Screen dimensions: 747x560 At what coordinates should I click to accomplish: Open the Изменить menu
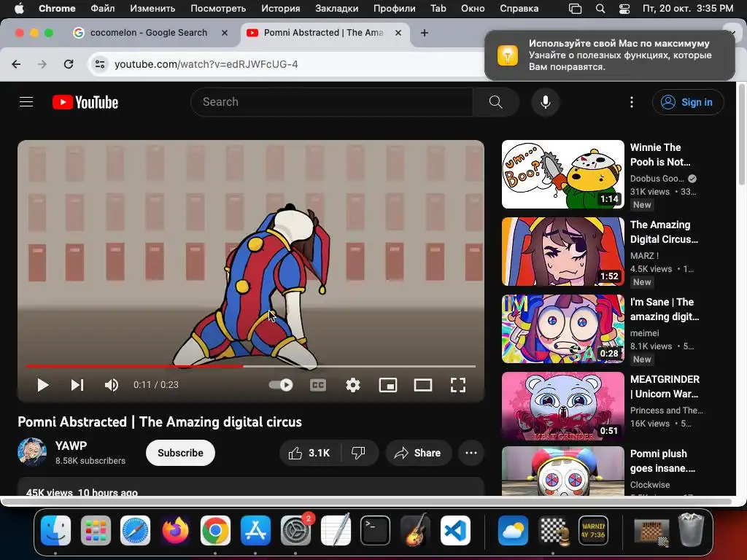152,8
